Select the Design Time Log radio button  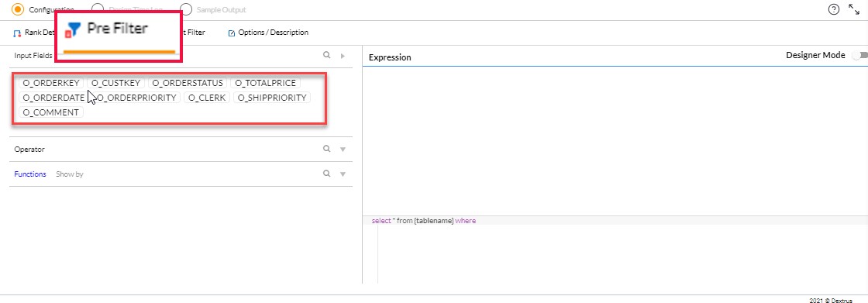(98, 9)
